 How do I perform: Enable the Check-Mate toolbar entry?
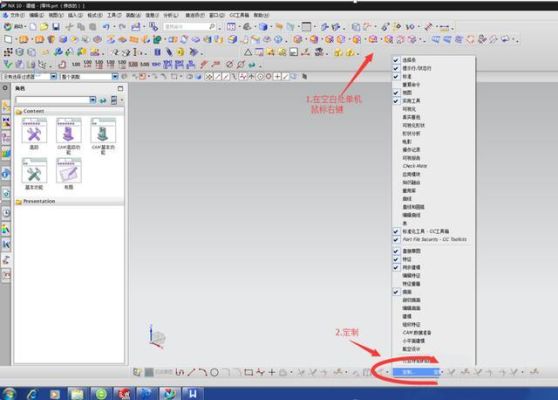(415, 166)
